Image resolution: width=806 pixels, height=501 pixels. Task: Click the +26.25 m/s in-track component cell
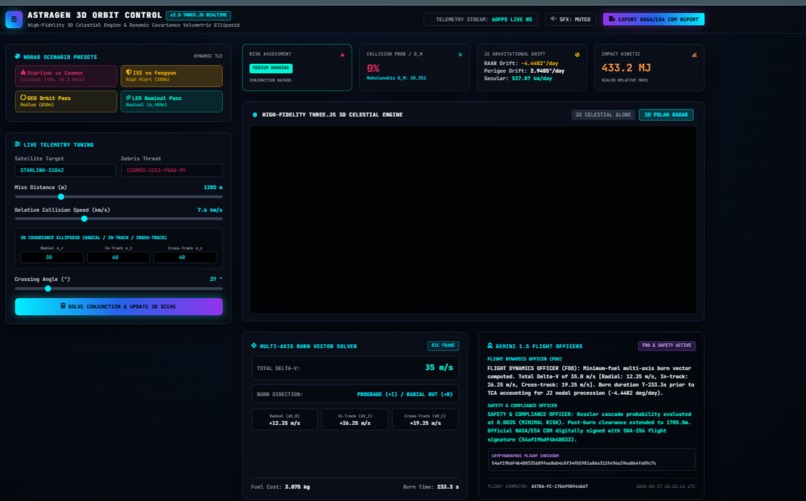click(x=355, y=420)
